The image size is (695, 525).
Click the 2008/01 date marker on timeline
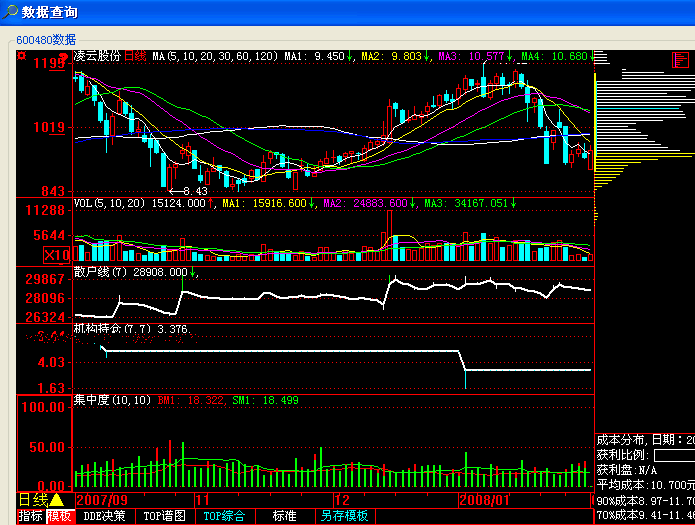click(484, 499)
